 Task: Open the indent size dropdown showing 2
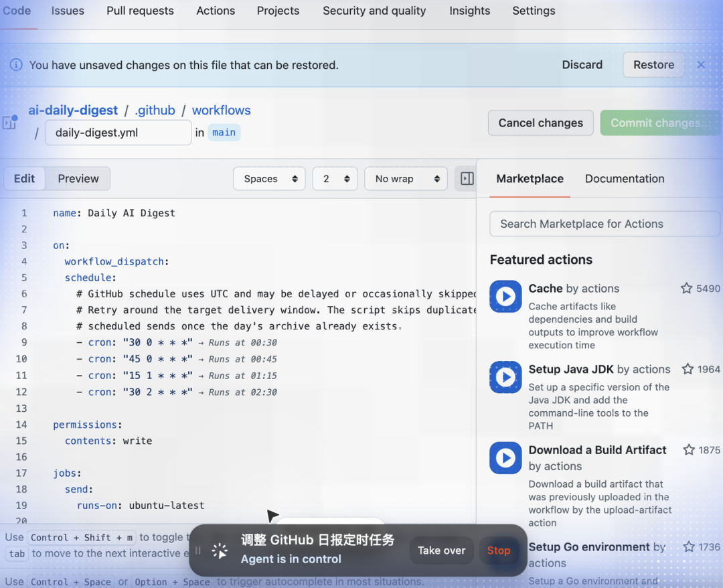pos(335,178)
